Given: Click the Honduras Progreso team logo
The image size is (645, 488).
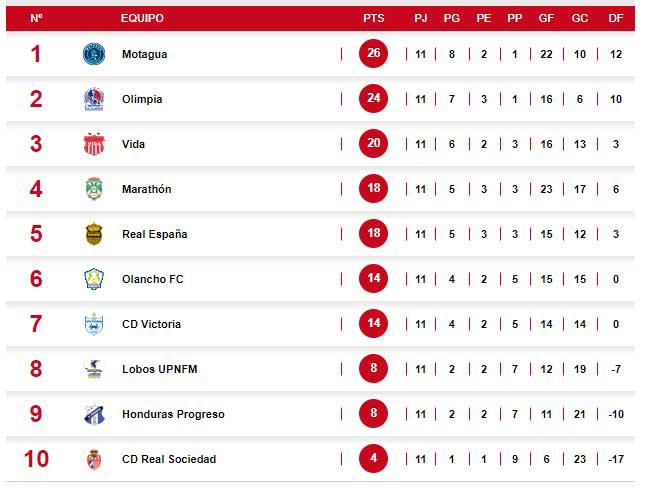Looking at the screenshot, I should [x=94, y=414].
